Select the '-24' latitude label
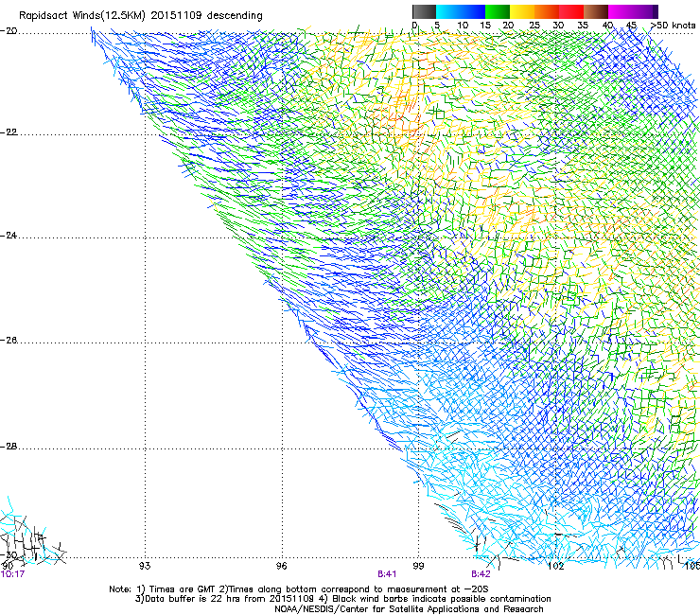Viewport: 700px width, 615px height. coord(9,236)
